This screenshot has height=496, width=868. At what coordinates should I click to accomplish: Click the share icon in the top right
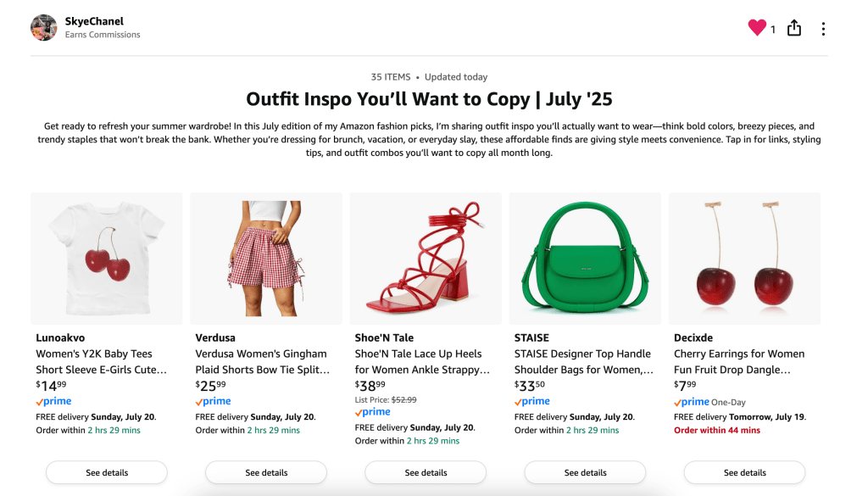pos(794,28)
